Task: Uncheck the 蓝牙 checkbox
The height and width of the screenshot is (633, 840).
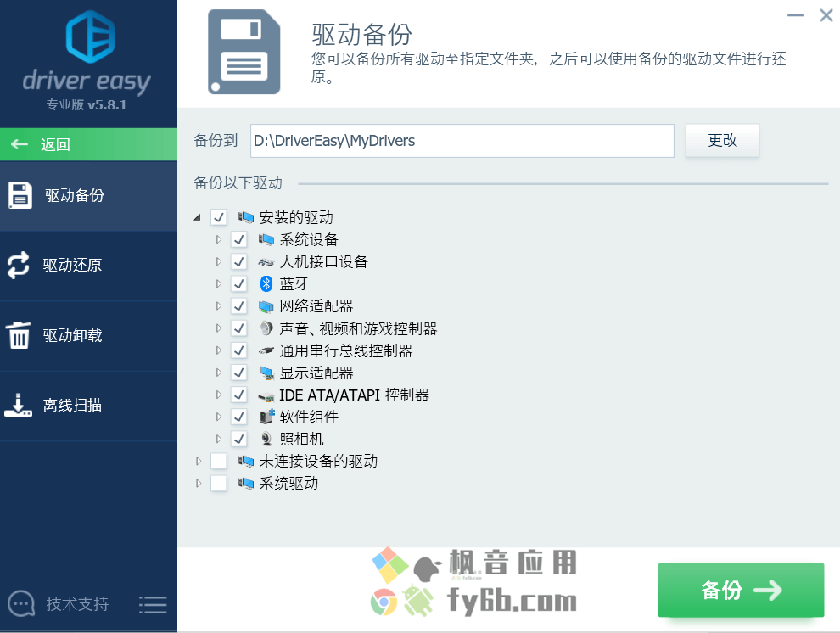Action: (239, 284)
